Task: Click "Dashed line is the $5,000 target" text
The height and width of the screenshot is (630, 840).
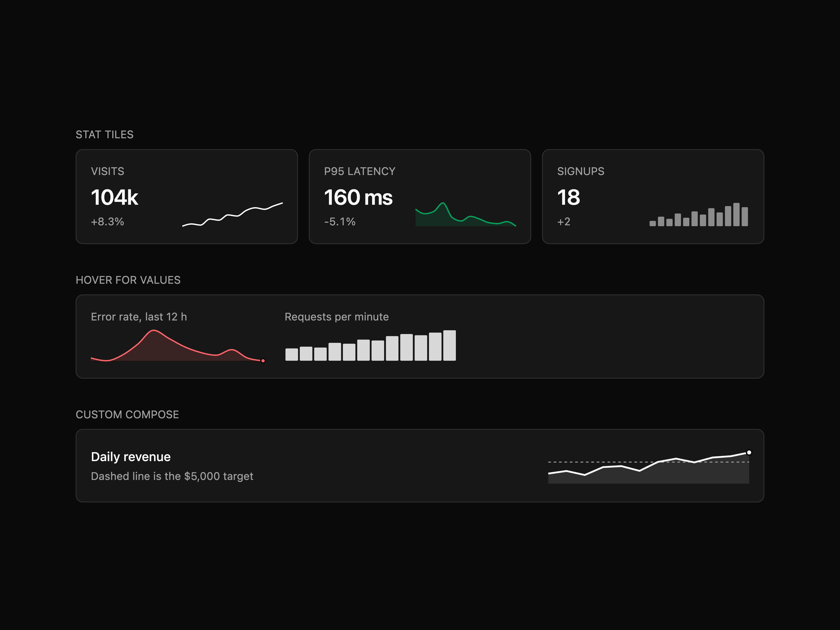Action: [x=172, y=476]
